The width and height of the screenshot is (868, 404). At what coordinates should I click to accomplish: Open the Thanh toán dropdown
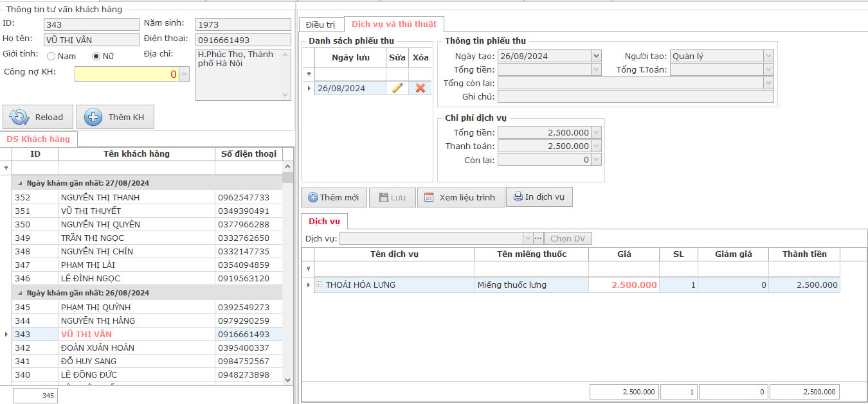pos(596,146)
